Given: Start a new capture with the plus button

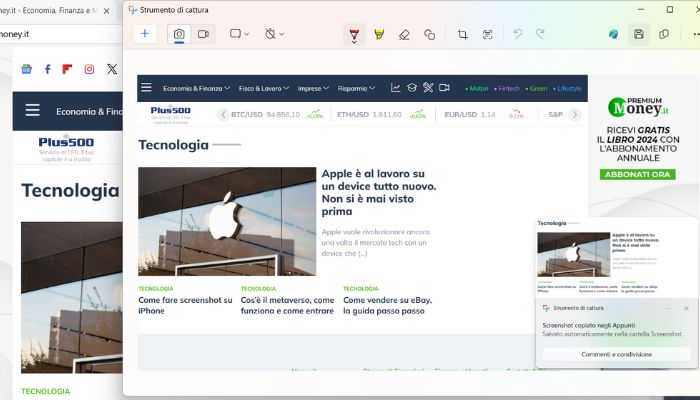Looking at the screenshot, I should tap(145, 33).
